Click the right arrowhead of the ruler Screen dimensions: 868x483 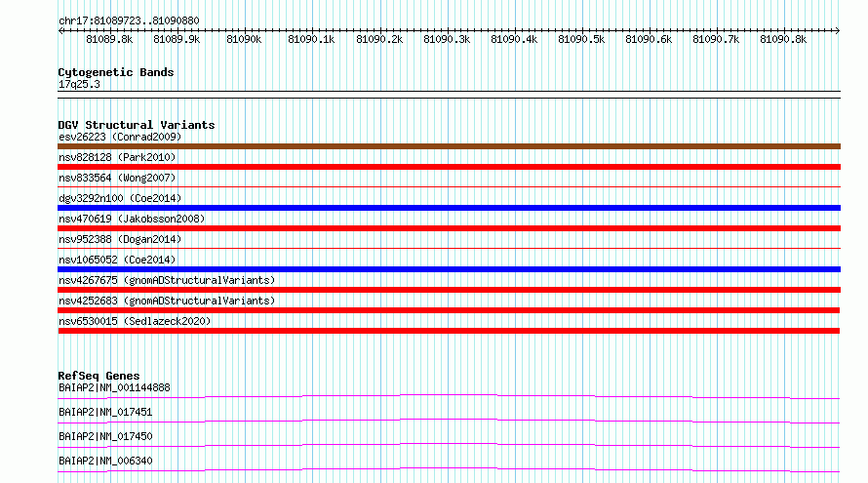838,30
